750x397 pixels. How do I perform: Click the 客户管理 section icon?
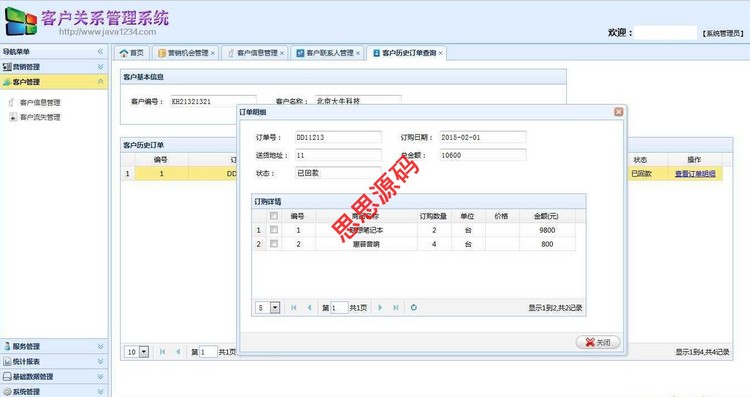[x=7, y=82]
